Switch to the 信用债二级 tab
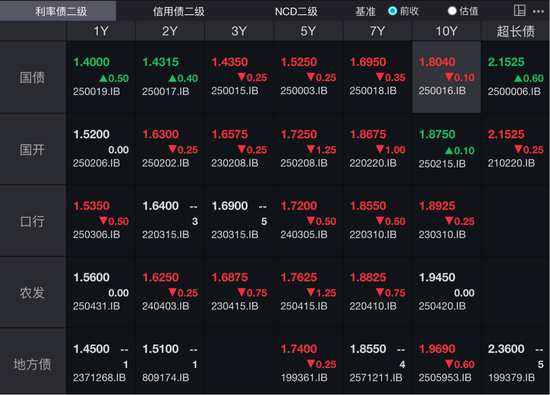This screenshot has width=550, height=395. click(x=179, y=11)
